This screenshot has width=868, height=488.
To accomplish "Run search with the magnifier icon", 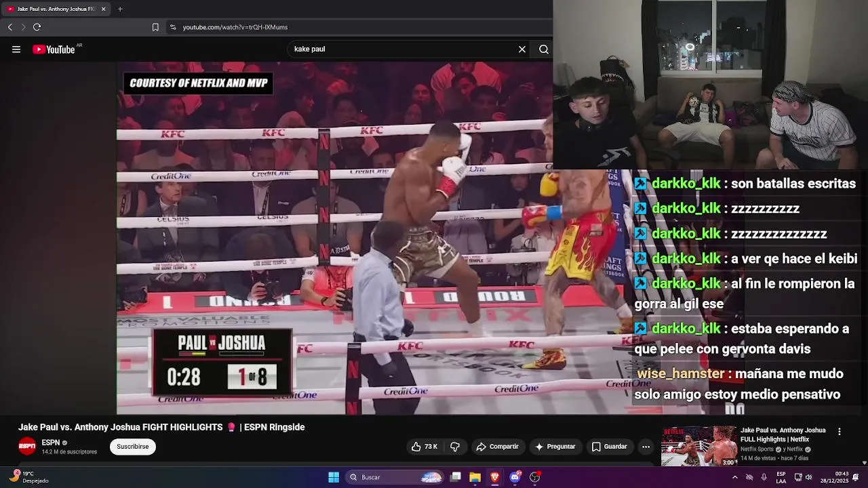I will click(x=544, y=49).
